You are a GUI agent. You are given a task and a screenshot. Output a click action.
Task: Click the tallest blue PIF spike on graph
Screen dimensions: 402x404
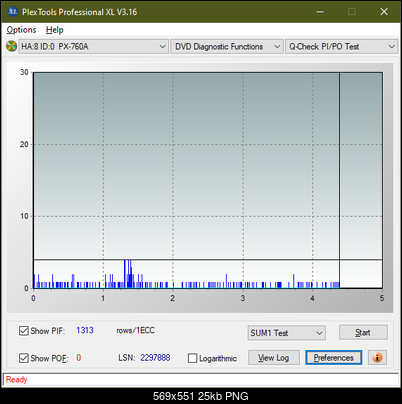click(x=125, y=273)
